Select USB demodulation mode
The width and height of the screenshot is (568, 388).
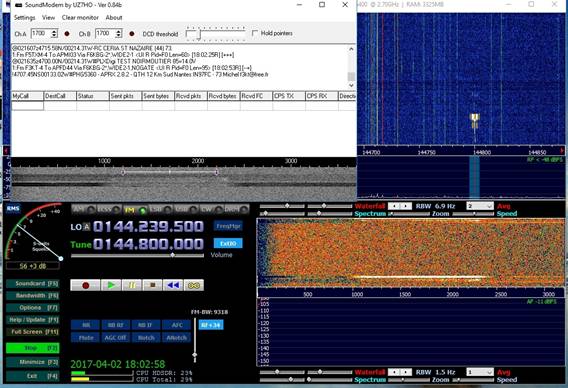click(186, 209)
